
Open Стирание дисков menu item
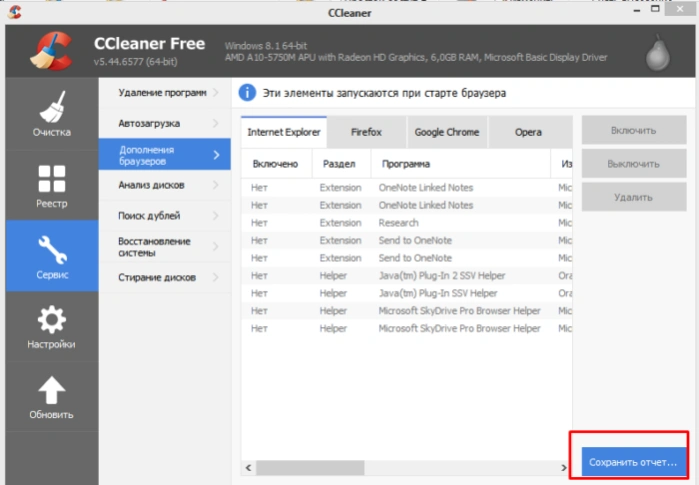coord(164,277)
